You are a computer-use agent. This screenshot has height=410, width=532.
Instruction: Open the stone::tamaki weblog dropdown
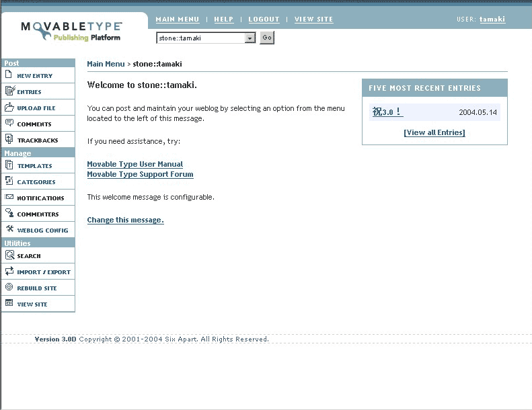click(206, 38)
